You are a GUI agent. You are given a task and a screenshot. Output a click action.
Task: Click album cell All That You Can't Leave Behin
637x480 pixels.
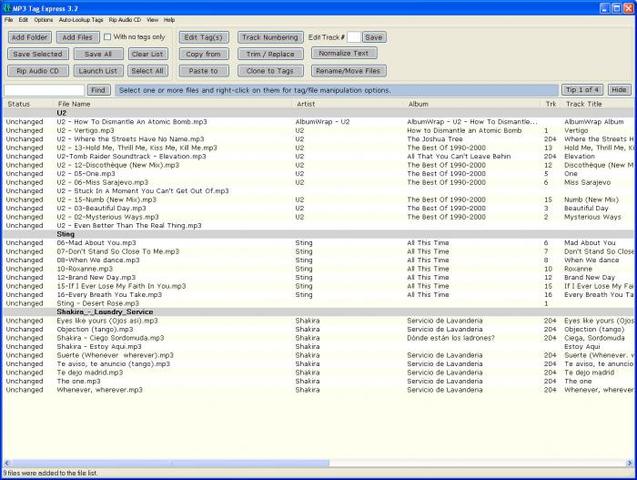pos(459,156)
